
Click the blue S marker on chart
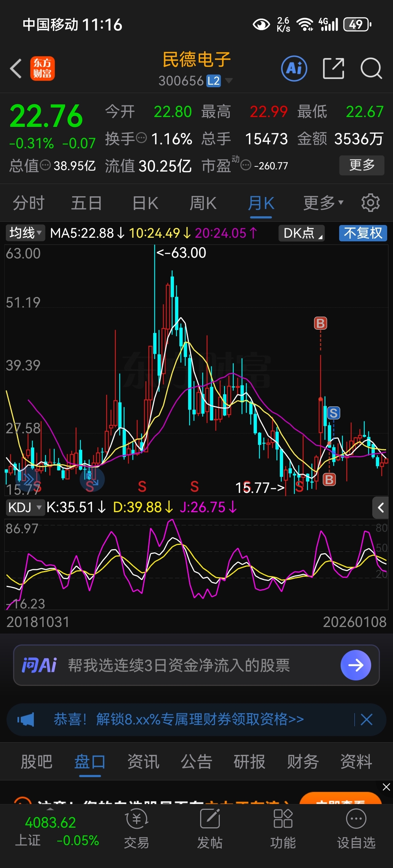333,413
